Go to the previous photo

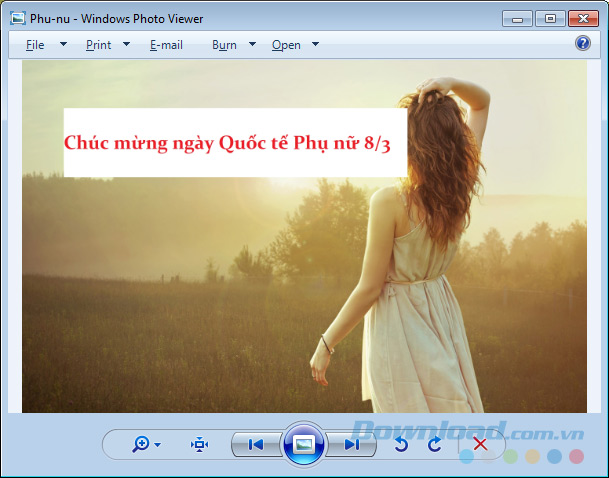[x=256, y=444]
